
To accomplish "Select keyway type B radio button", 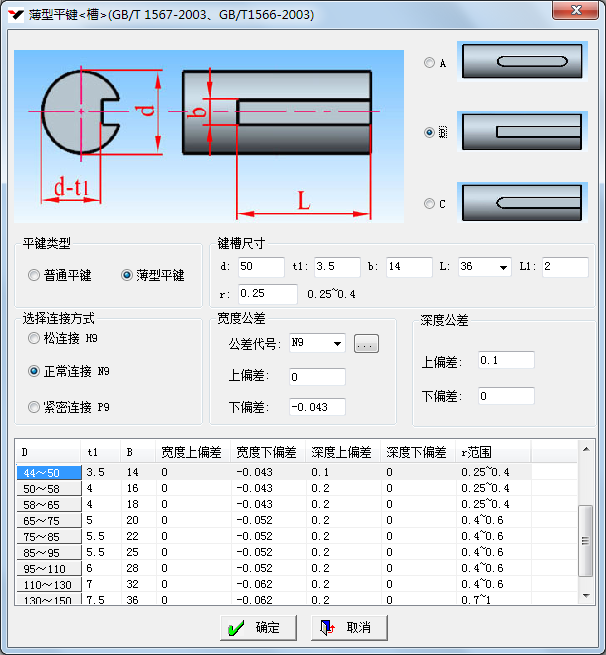I will pos(429,132).
